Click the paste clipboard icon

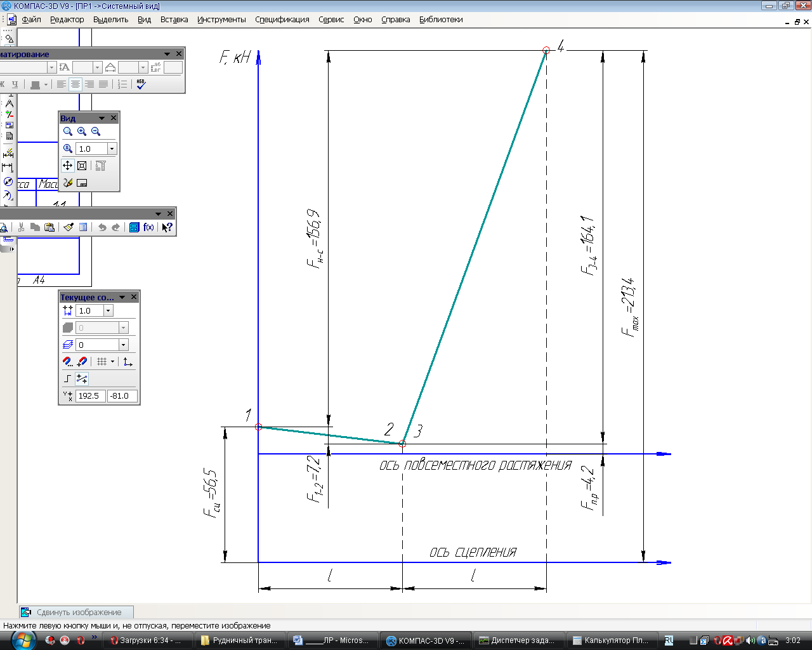[x=49, y=227]
